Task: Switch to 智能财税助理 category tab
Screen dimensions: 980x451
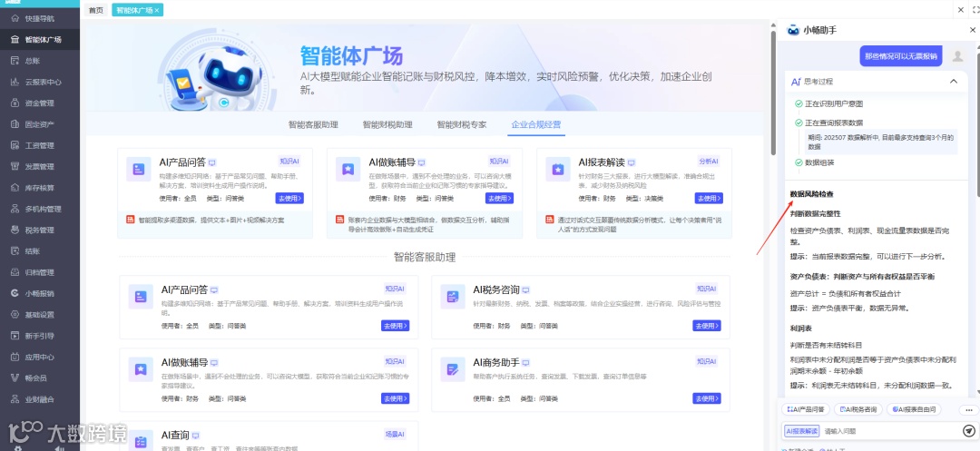Action: (x=387, y=124)
